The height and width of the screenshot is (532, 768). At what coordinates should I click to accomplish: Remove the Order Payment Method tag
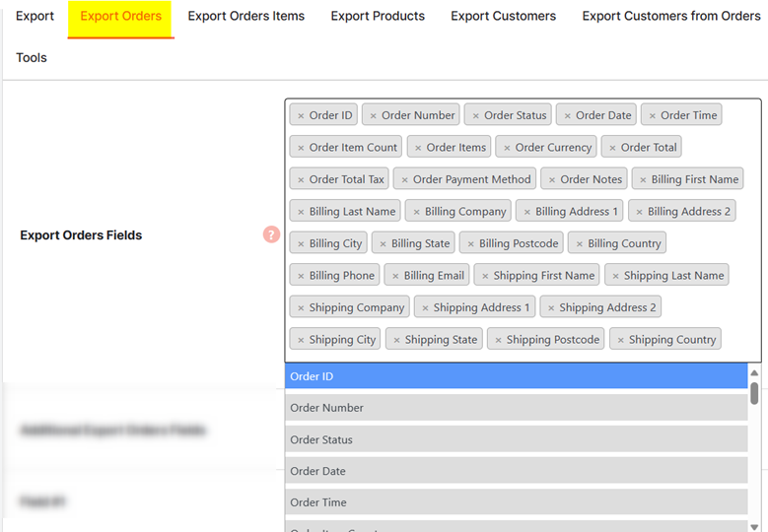click(404, 180)
